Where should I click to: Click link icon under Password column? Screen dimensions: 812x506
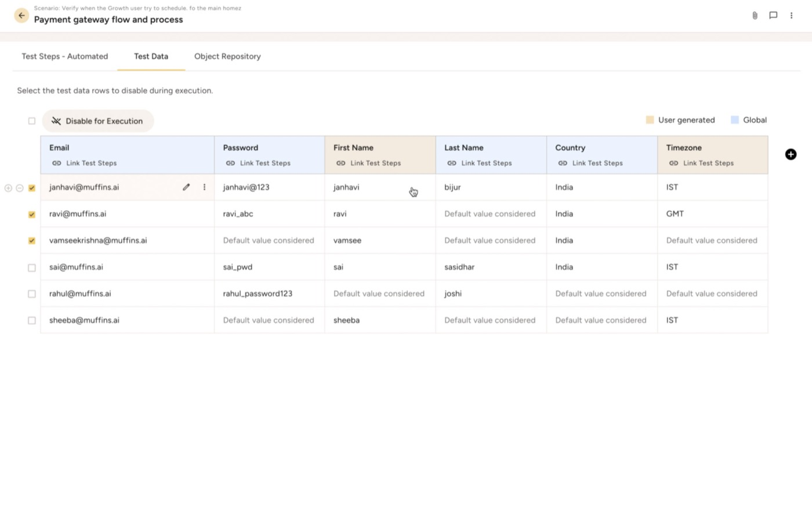(x=230, y=163)
